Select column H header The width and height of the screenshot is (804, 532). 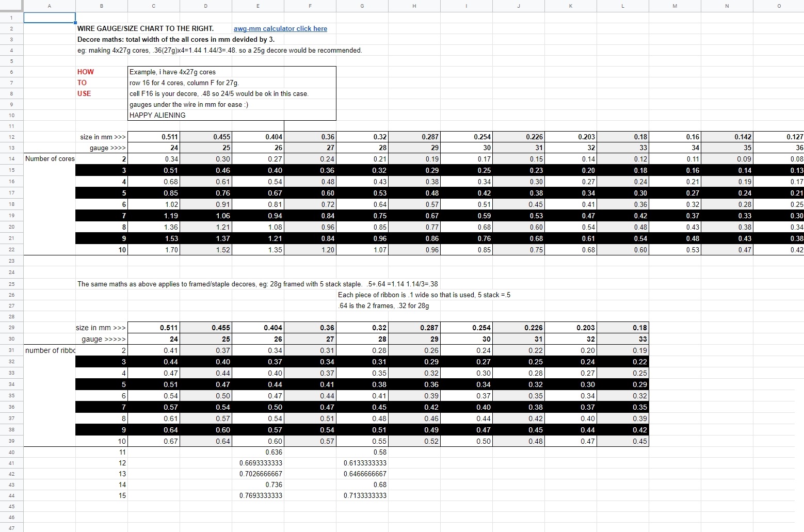click(x=414, y=6)
